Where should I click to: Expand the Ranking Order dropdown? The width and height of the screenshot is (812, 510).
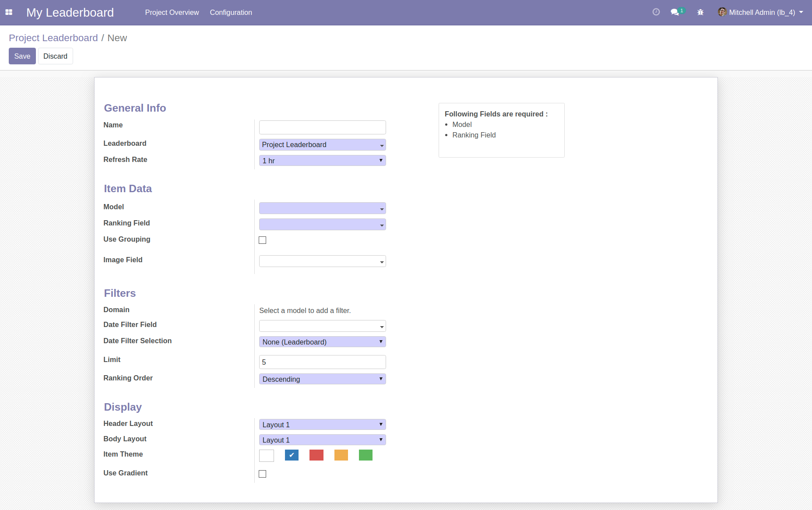322,379
